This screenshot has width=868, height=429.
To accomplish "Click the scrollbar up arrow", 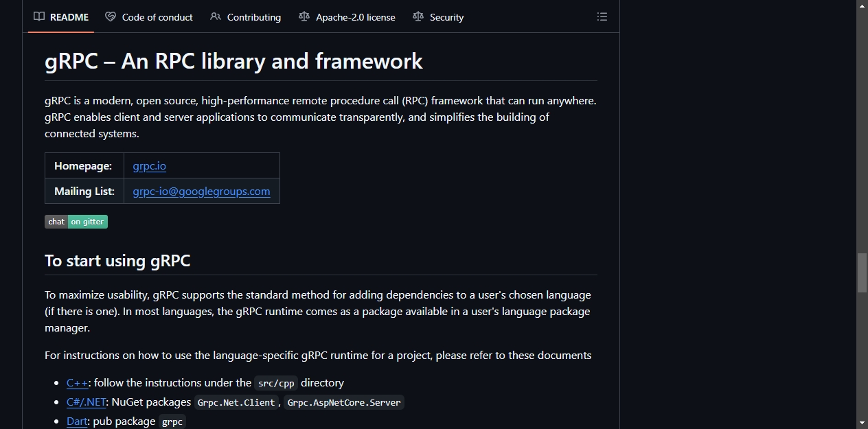I will coord(863,5).
